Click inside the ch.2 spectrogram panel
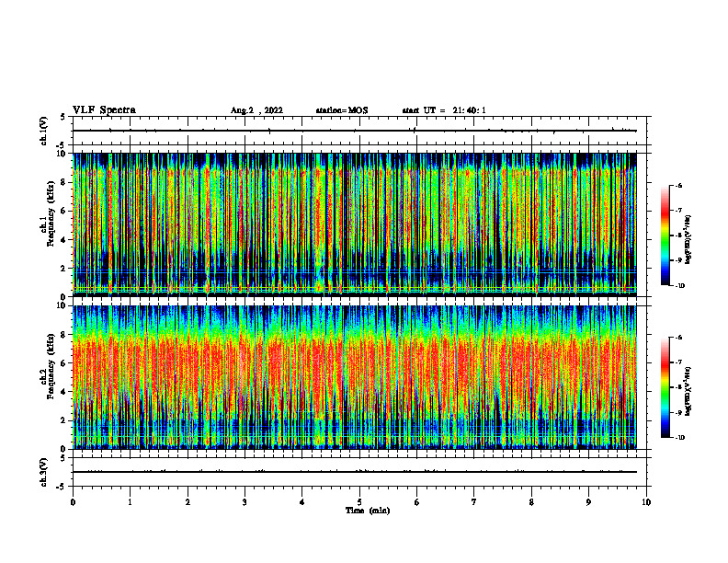728x563 pixels. (354, 377)
